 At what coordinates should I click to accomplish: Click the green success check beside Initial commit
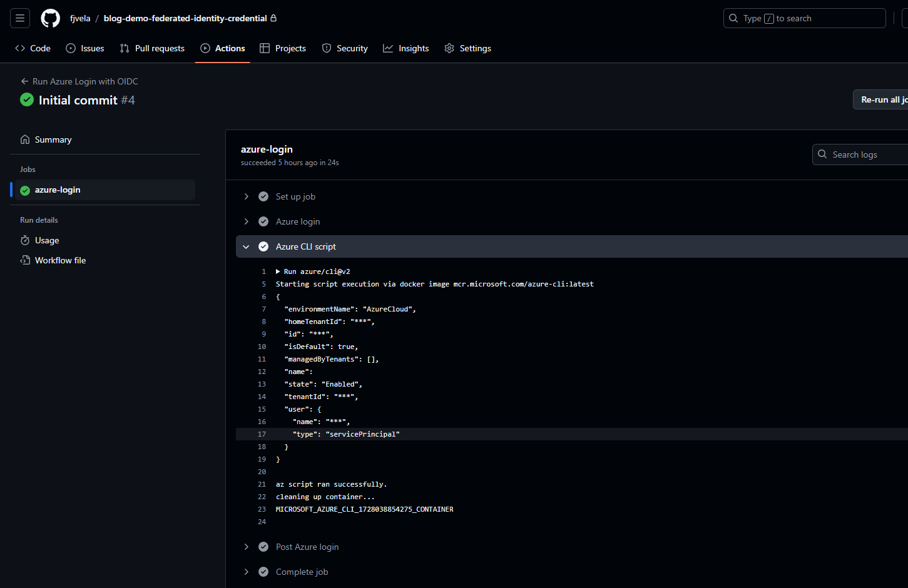click(x=27, y=99)
